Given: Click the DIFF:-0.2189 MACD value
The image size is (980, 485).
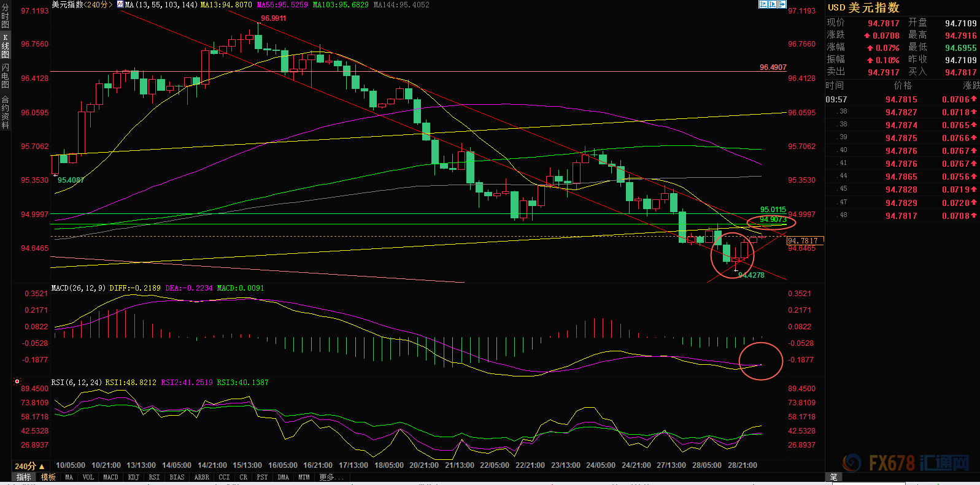Looking at the screenshot, I should (x=135, y=288).
